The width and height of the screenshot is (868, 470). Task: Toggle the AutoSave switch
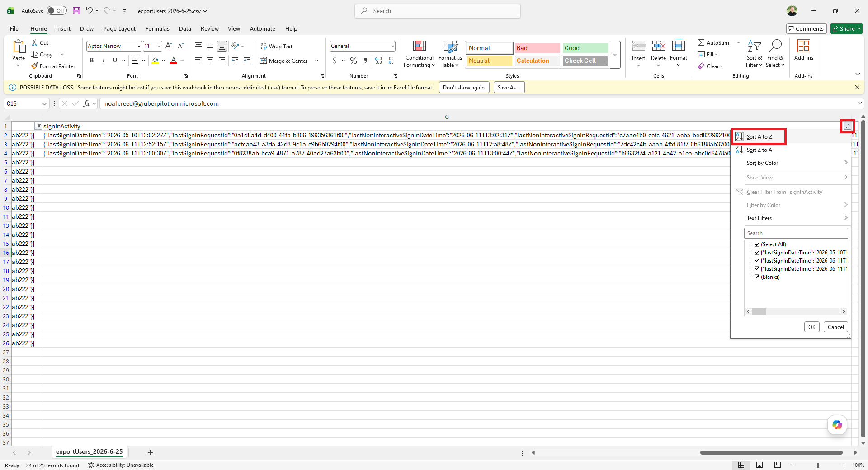click(57, 11)
